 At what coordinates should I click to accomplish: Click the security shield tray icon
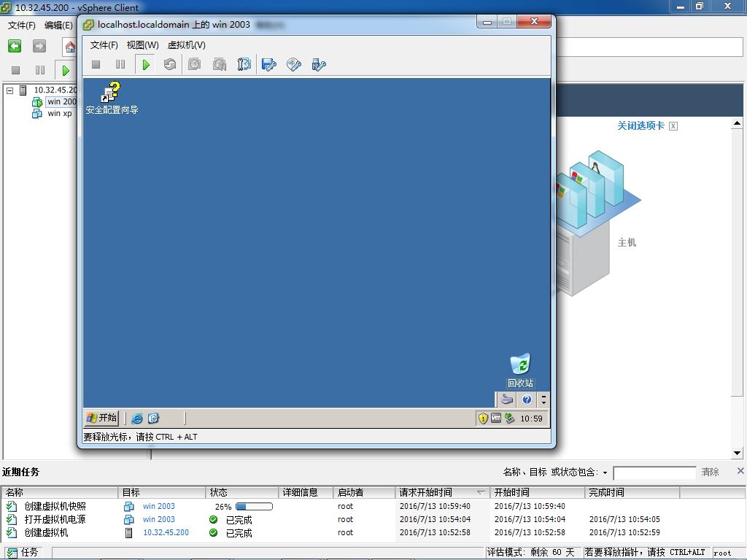coord(483,419)
